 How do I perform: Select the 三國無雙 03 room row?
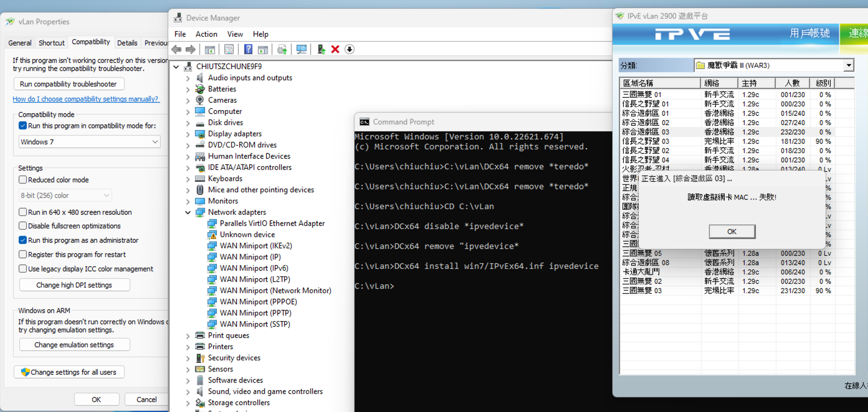641,291
